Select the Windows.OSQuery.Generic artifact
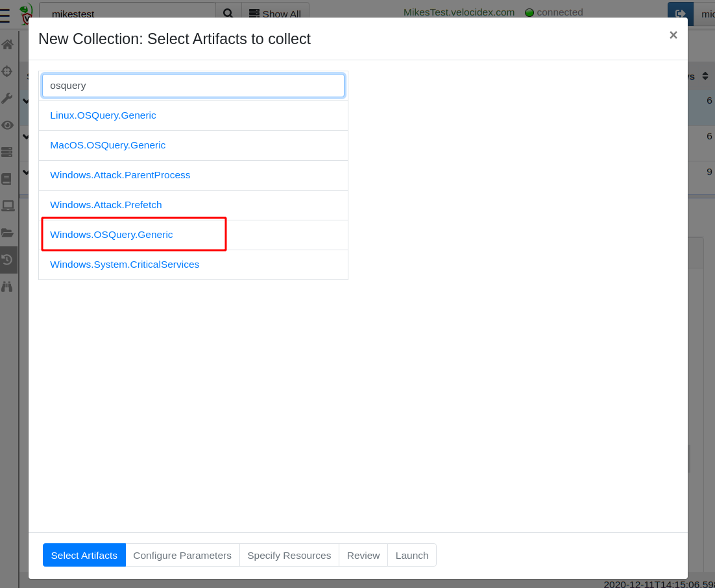Image resolution: width=715 pixels, height=588 pixels. coord(112,235)
